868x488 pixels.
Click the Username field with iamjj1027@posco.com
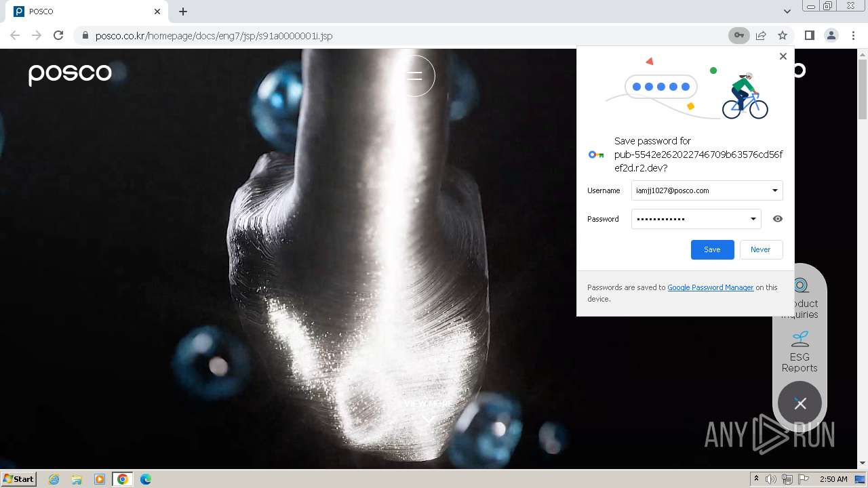(707, 190)
